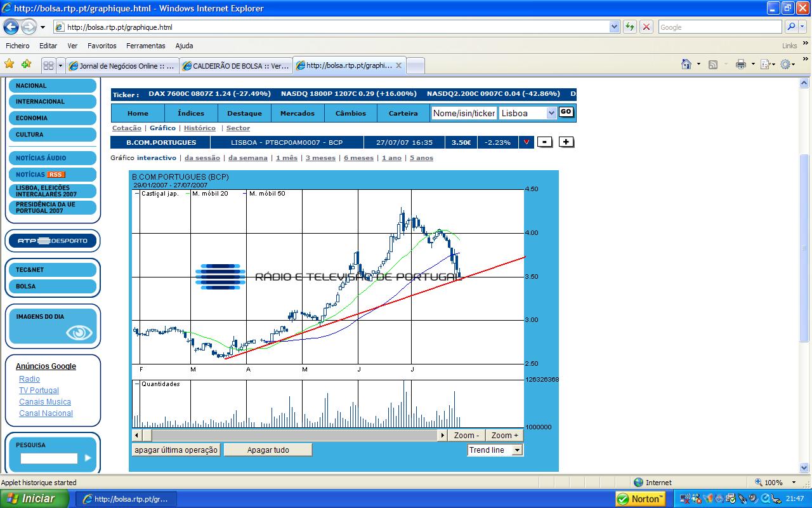Click the RSS feeds toolbar icon
This screenshot has height=508, width=812.
tap(713, 64)
